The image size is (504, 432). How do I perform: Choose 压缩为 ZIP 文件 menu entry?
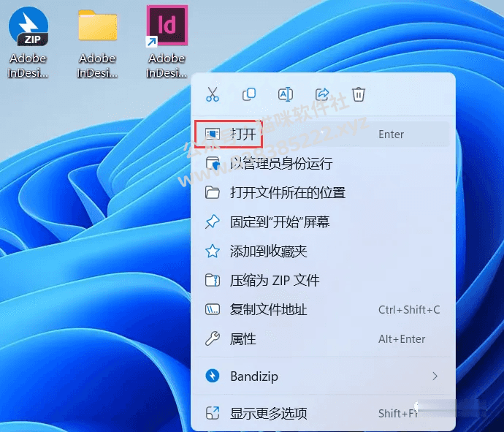pos(323,281)
